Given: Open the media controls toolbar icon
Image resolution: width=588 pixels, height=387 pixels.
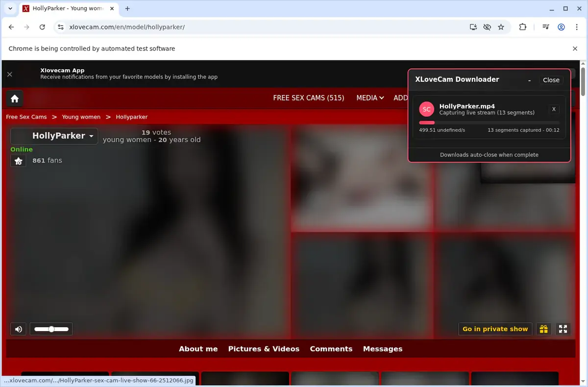Looking at the screenshot, I should [546, 27].
